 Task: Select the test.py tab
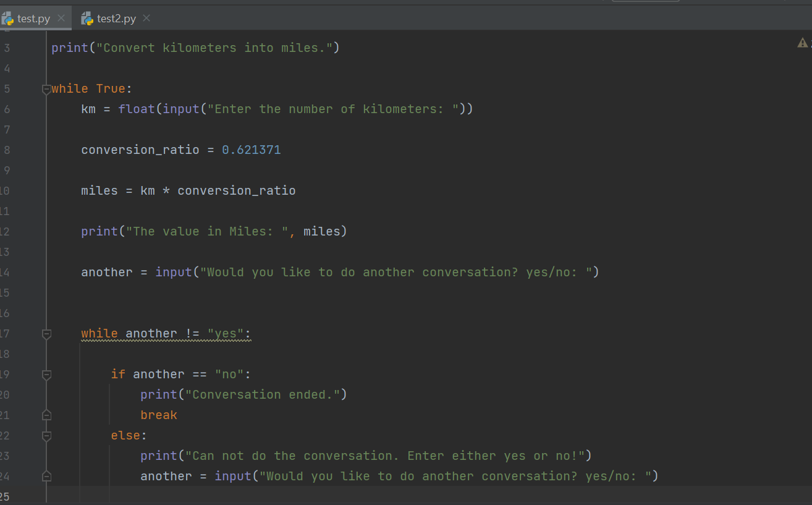[33, 19]
